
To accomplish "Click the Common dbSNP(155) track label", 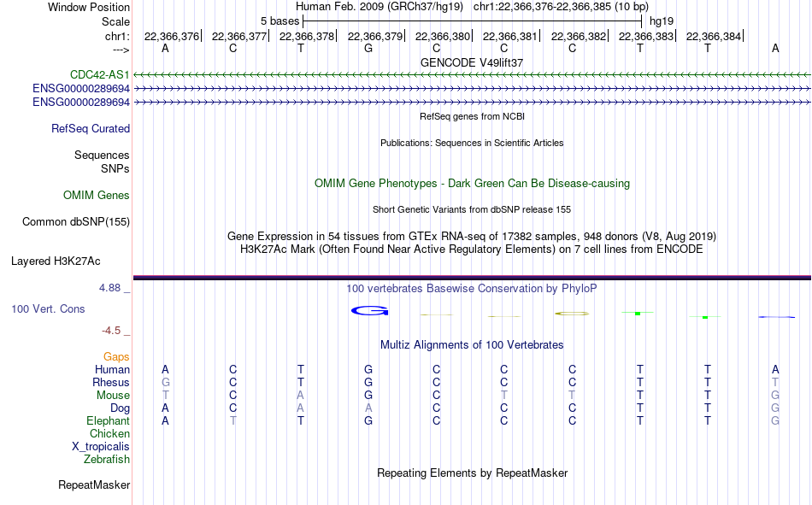I will 76,221.
